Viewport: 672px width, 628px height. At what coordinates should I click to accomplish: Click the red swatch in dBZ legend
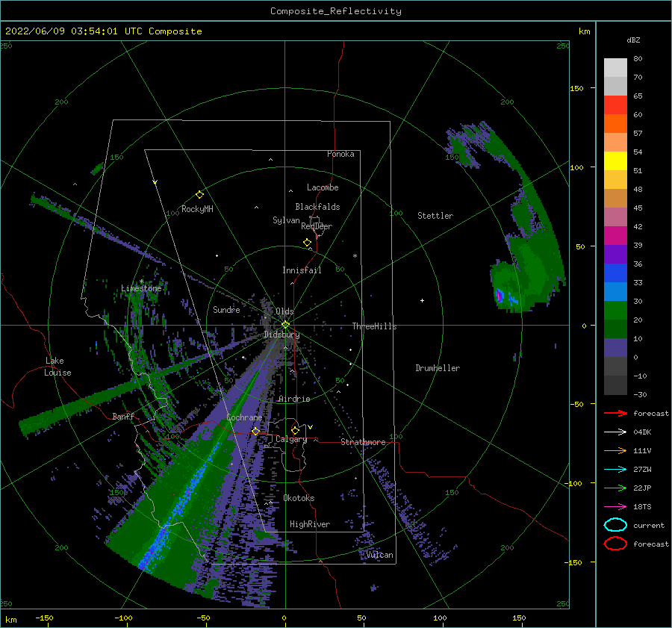point(615,105)
